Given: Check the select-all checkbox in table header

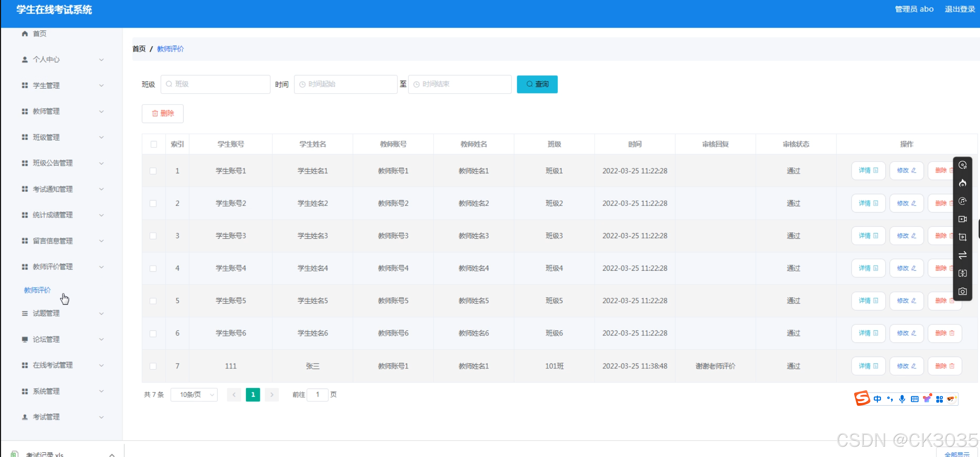Looking at the screenshot, I should click(154, 144).
